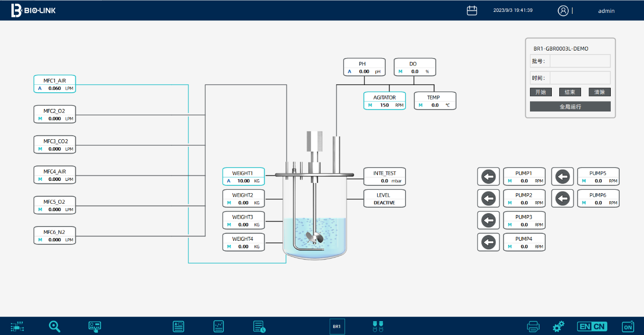
Task: Click the magnifier search icon in bottom bar
Action: click(x=55, y=326)
